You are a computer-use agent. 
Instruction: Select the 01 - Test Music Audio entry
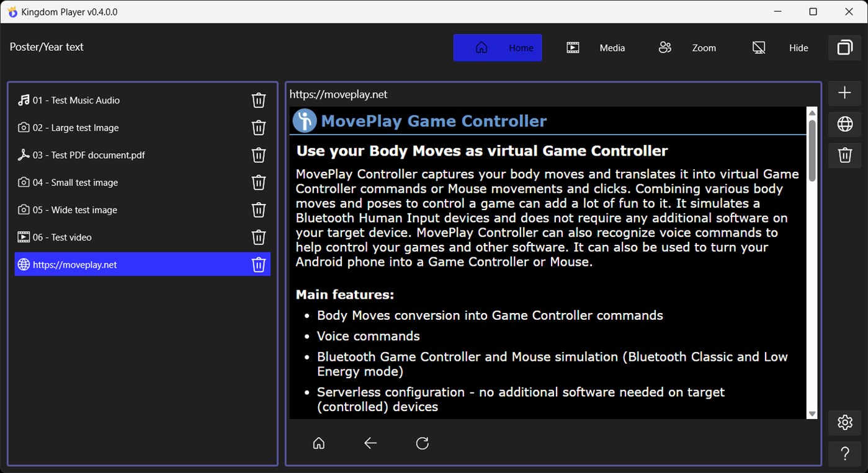click(x=143, y=100)
